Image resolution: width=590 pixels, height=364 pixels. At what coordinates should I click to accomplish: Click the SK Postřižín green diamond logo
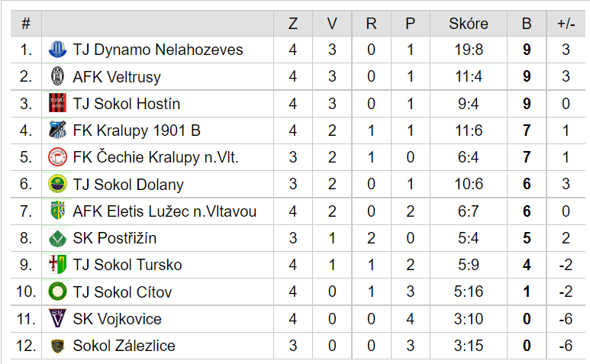[x=57, y=238]
